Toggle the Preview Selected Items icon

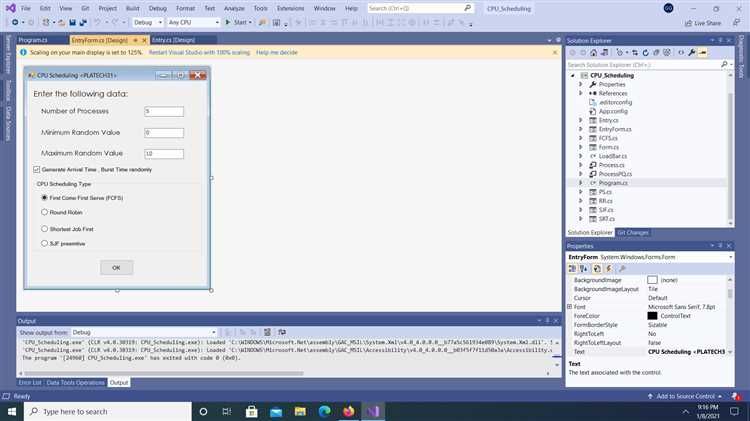703,53
